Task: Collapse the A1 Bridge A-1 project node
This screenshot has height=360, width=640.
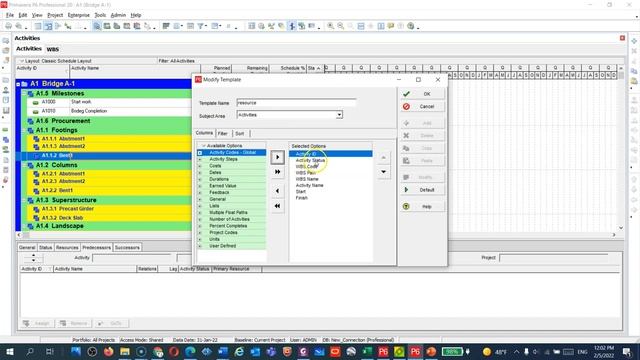Action: (18, 84)
